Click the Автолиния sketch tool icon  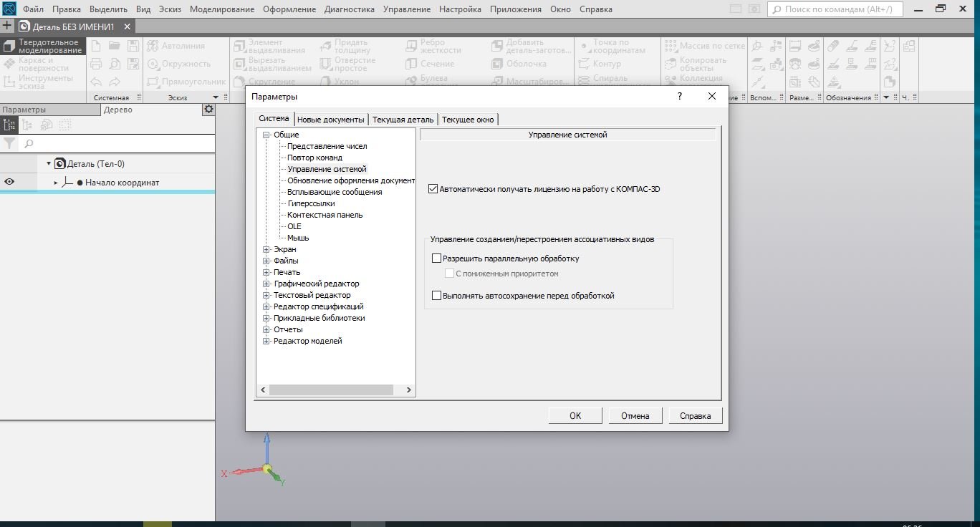153,46
